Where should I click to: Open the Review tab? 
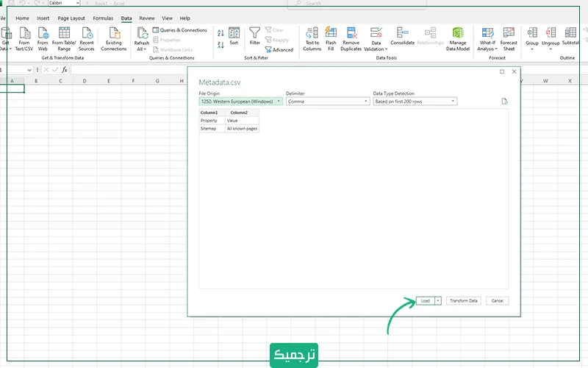(147, 18)
